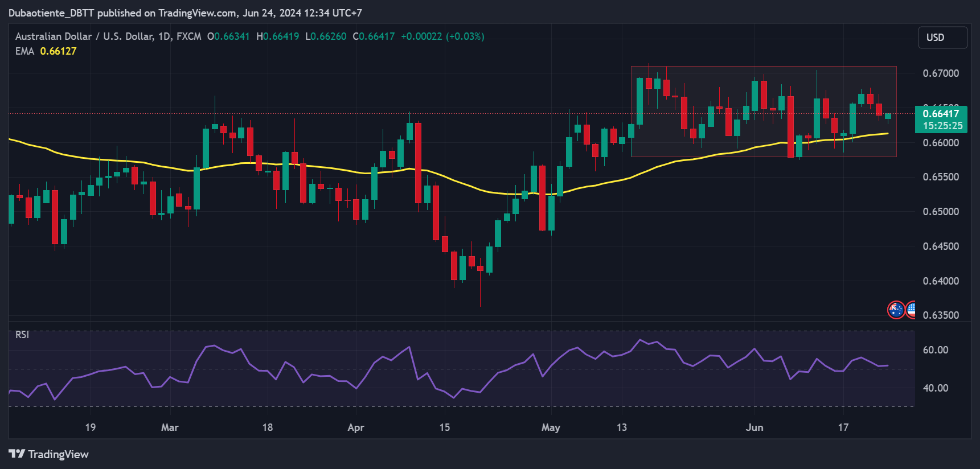The image size is (980, 469).
Task: Click the 60.00 RSI scale label
Action: click(936, 350)
